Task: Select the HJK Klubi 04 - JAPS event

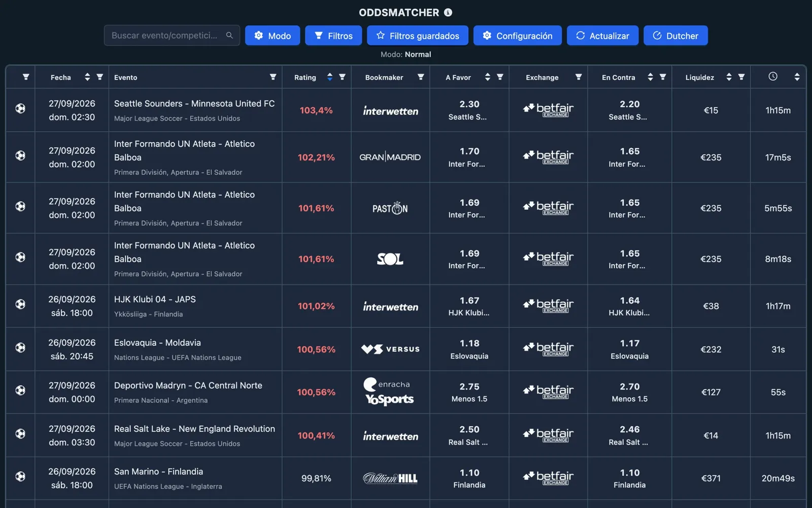Action: [x=155, y=300]
